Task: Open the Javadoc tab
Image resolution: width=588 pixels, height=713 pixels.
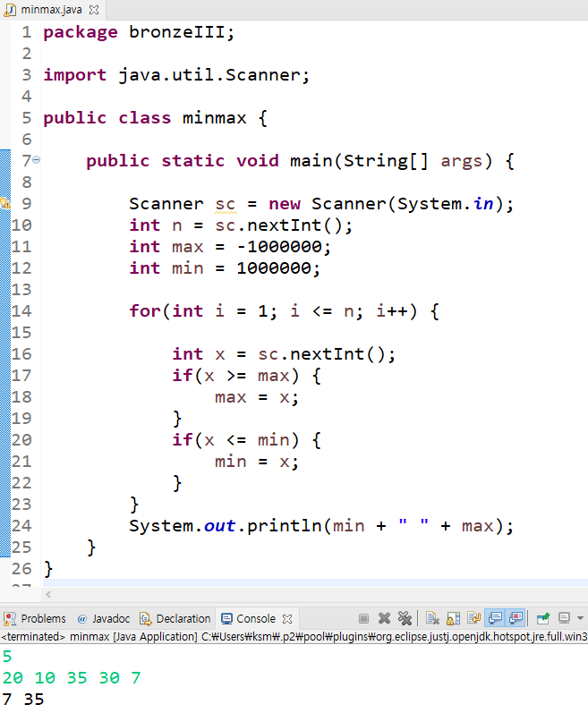Action: (104, 618)
